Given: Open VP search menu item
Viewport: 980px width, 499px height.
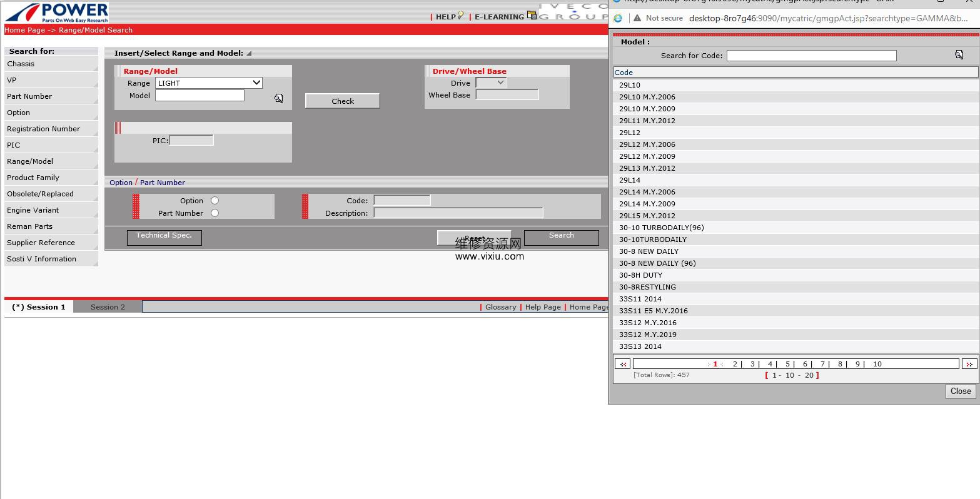Looking at the screenshot, I should point(51,80).
